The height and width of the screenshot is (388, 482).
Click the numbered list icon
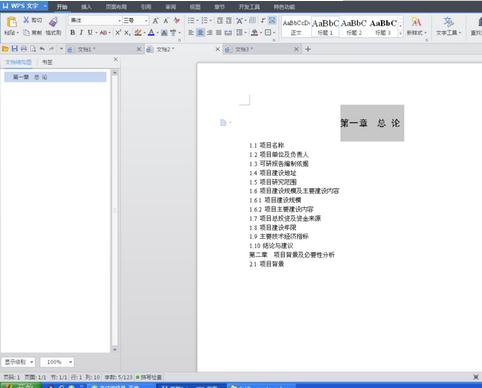point(204,21)
